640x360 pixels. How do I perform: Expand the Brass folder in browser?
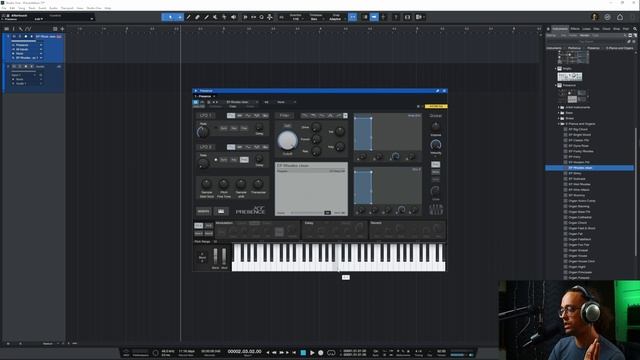[559, 118]
